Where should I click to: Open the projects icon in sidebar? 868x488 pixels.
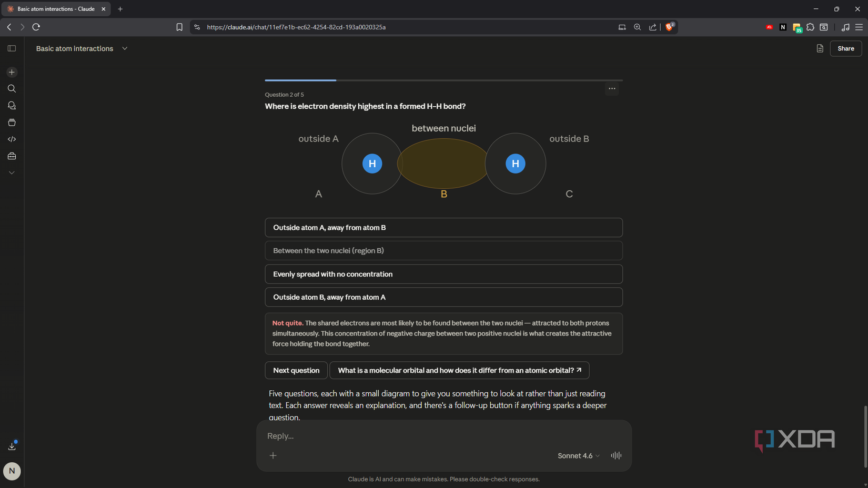pyautogui.click(x=12, y=123)
